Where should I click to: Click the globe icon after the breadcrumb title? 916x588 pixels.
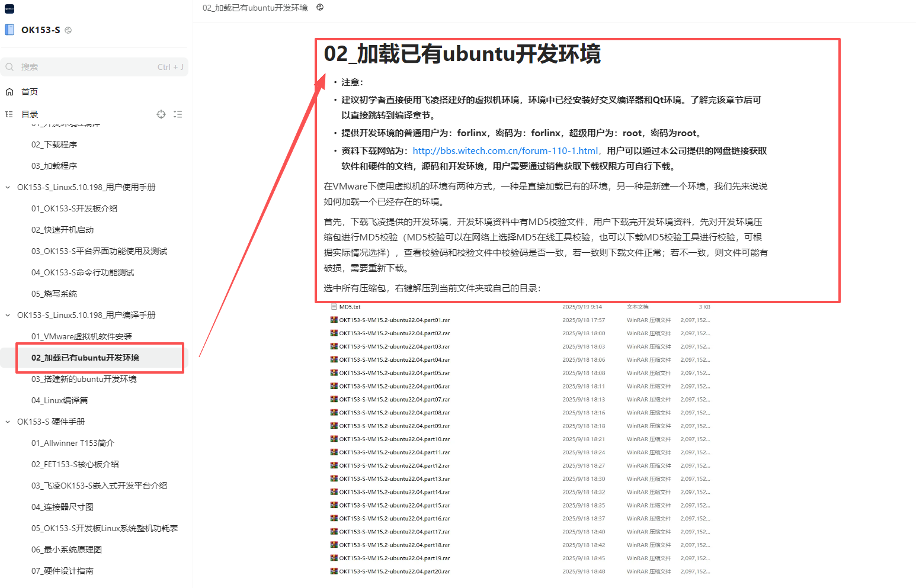click(319, 8)
